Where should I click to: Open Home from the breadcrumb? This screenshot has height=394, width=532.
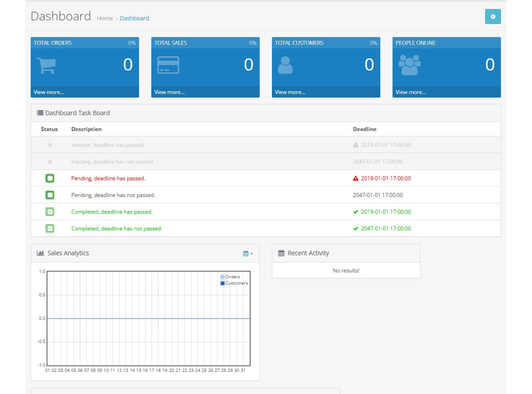point(104,18)
